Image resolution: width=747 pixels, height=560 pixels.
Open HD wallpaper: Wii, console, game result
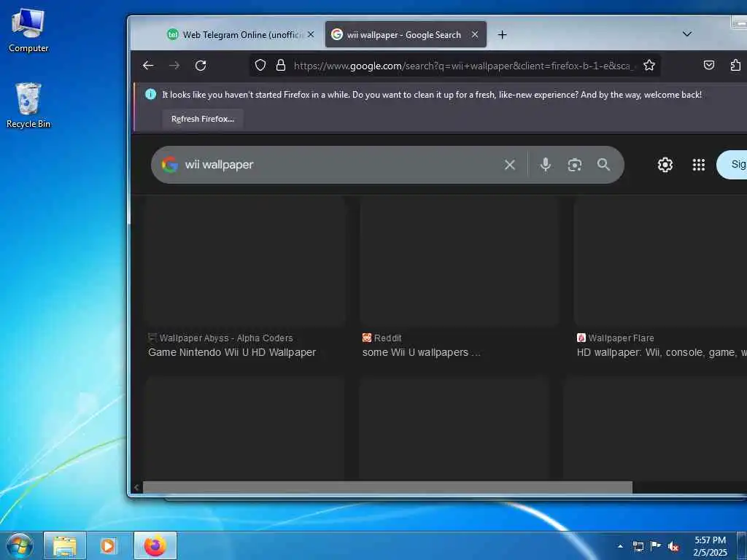(x=662, y=352)
